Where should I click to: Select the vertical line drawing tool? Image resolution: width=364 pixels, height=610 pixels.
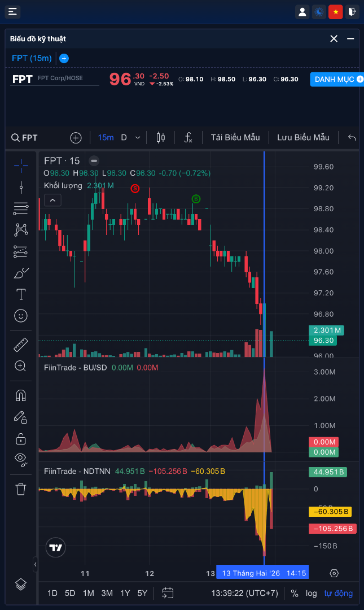point(21,187)
